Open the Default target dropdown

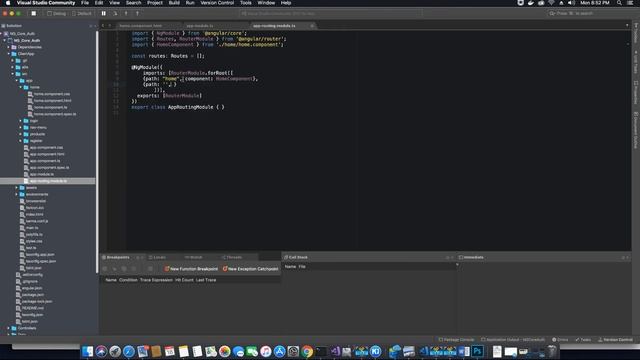(82, 13)
